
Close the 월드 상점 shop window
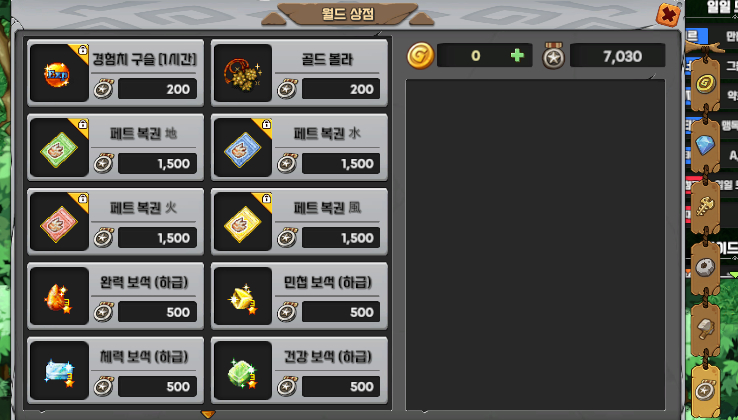click(668, 15)
